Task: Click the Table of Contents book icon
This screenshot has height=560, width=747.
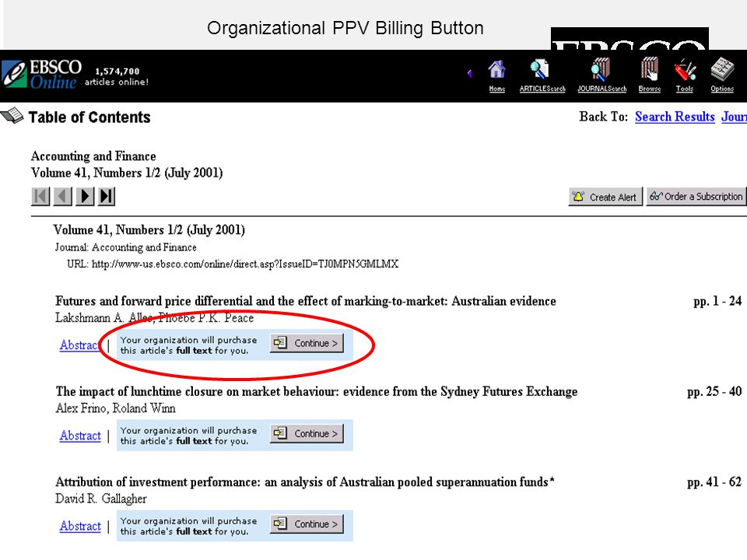Action: click(12, 116)
